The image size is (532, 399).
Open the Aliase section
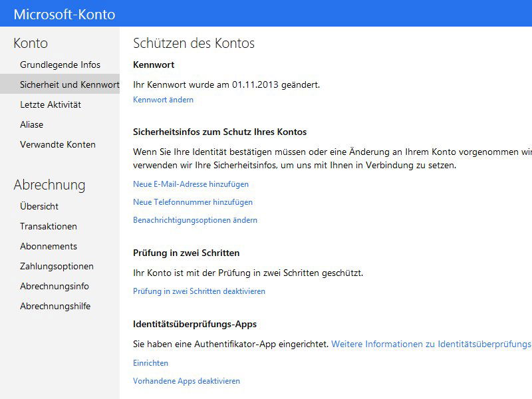point(31,124)
